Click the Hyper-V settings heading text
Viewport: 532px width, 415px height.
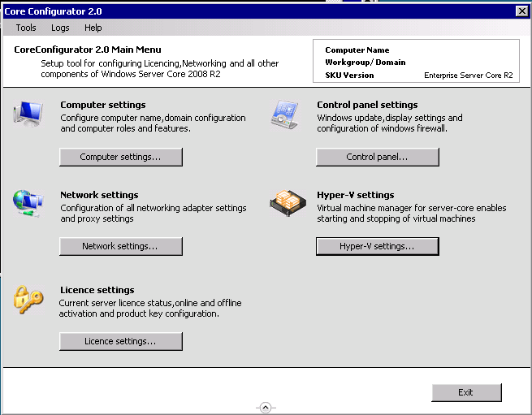(355, 195)
